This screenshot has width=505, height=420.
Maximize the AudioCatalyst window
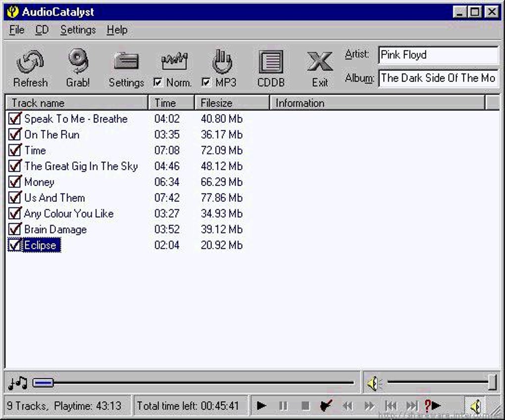point(475,12)
